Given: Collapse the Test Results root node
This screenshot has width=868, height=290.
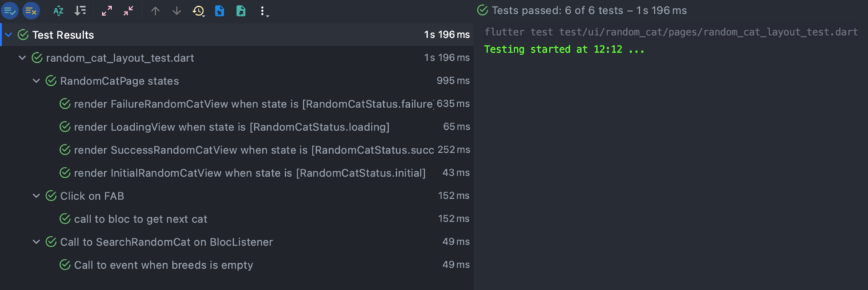Looking at the screenshot, I should tap(9, 35).
